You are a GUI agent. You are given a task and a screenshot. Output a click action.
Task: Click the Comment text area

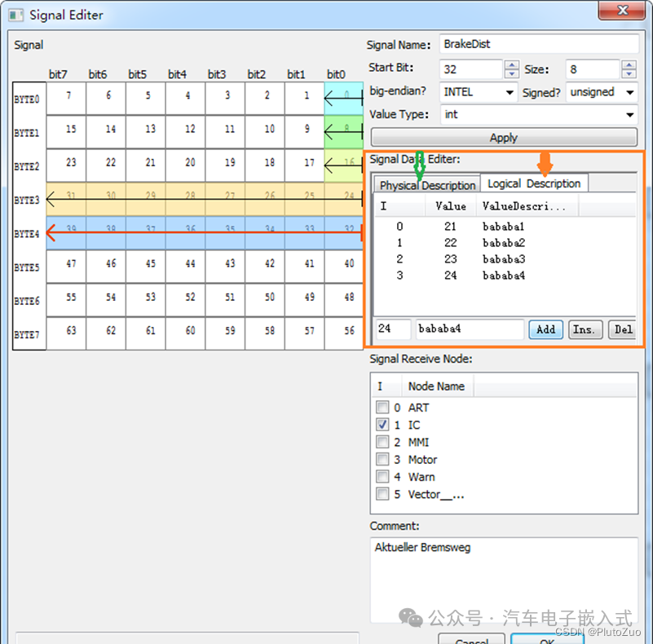click(504, 580)
